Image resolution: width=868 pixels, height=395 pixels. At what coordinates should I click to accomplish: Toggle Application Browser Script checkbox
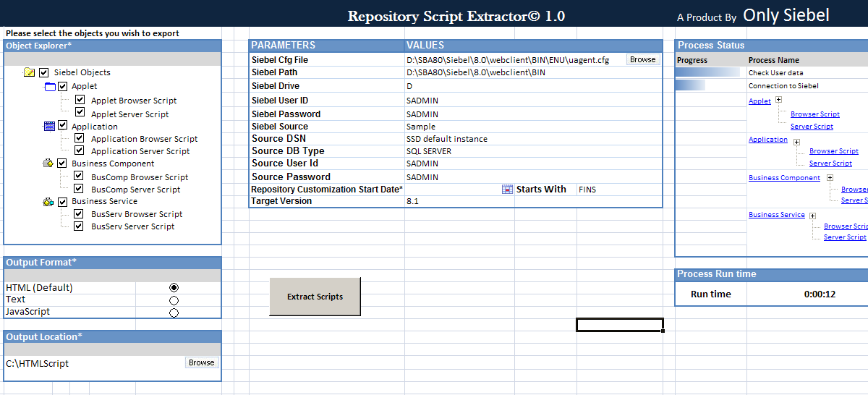[x=80, y=137]
